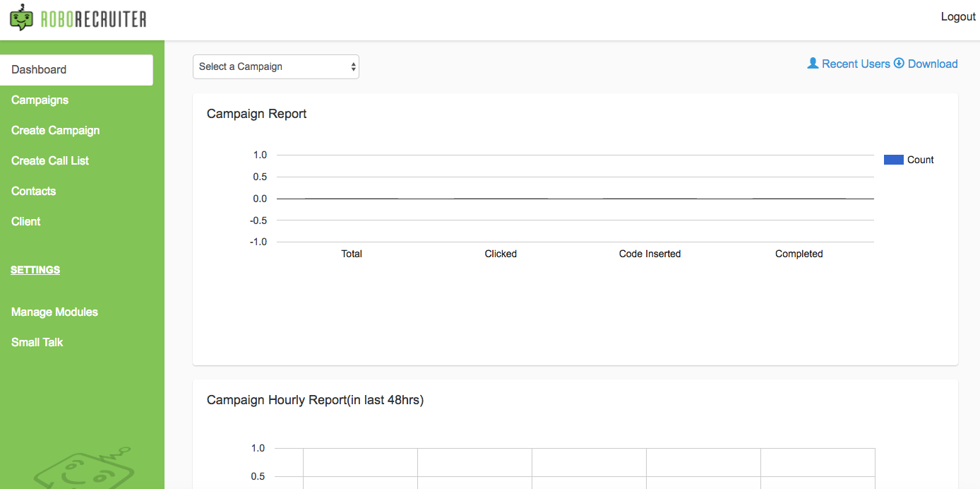Click the Download arrow icon
Image resolution: width=980 pixels, height=489 pixels.
899,64
